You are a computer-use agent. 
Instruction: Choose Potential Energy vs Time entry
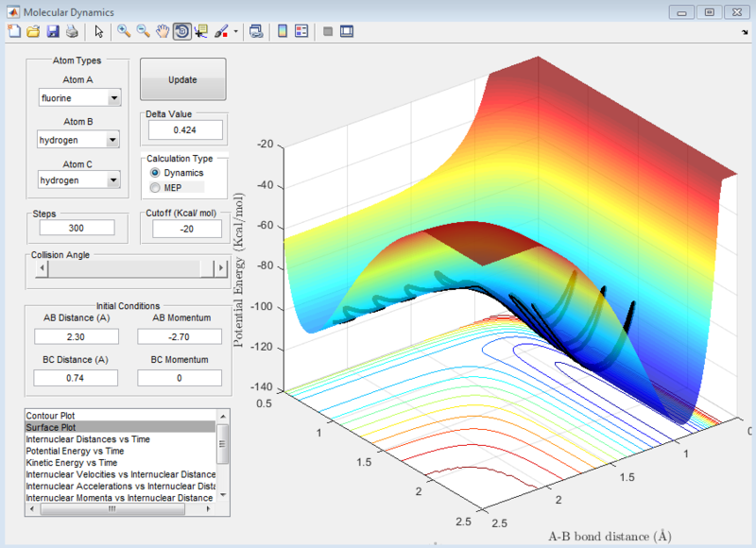(120, 451)
